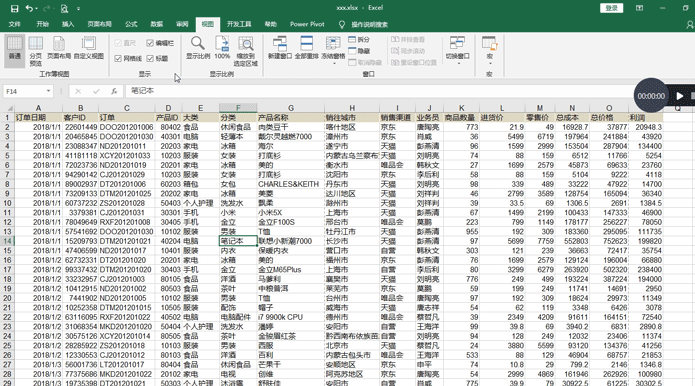
Task: Open print preview from quick access toolbar
Action: (65, 8)
